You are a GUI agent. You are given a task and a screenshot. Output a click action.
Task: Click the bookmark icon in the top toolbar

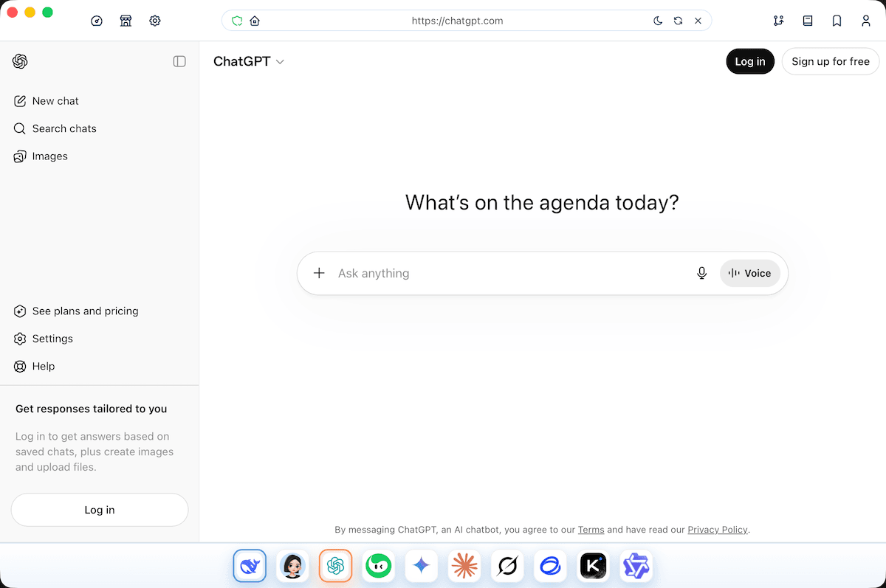pos(837,21)
